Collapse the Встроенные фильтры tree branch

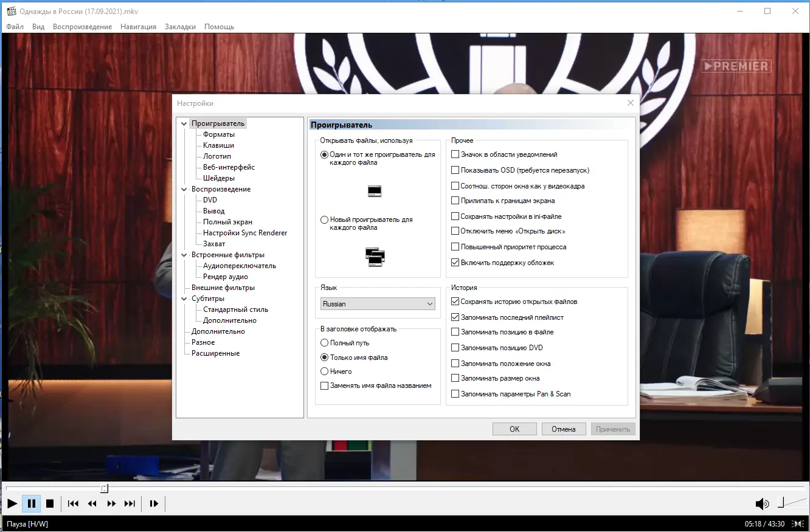coord(184,255)
